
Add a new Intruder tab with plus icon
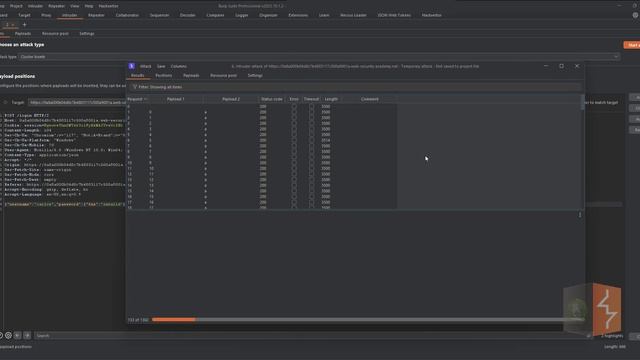[24, 24]
